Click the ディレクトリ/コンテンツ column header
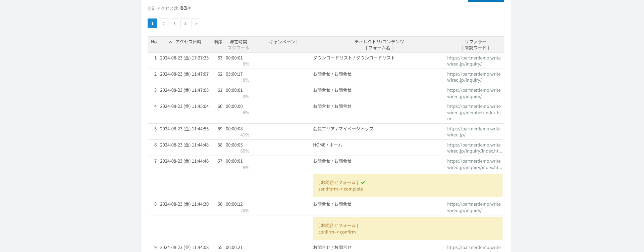644x252 pixels. click(379, 42)
